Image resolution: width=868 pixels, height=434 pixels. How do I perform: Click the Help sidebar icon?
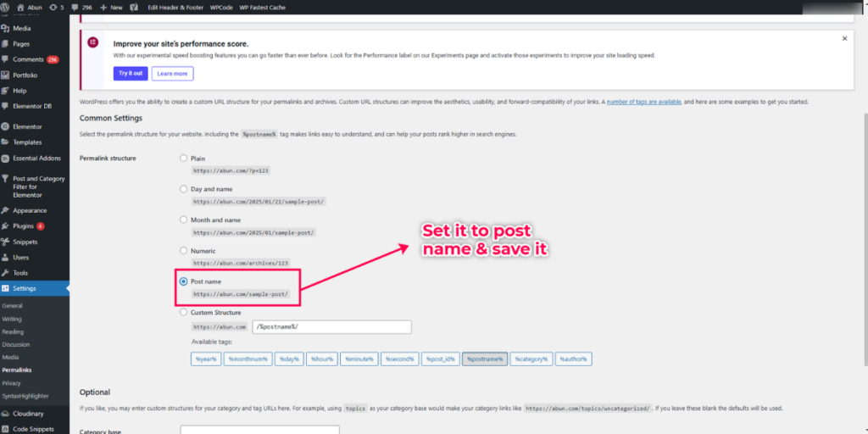5,90
